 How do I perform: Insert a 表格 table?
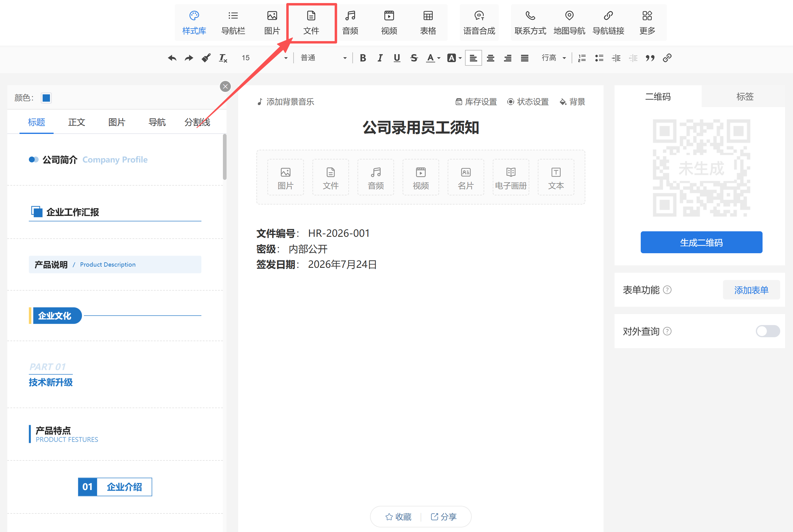click(x=428, y=23)
